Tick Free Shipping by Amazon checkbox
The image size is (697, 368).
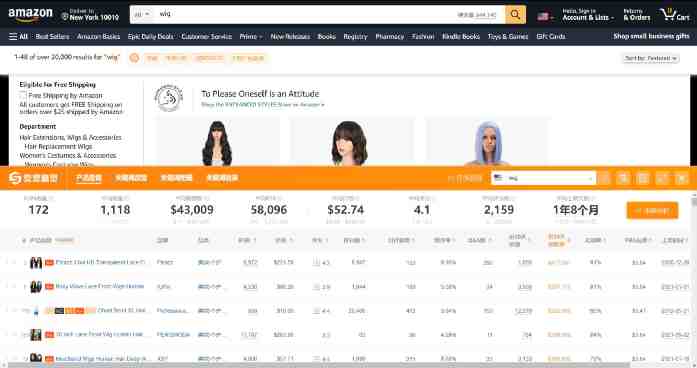coord(23,96)
